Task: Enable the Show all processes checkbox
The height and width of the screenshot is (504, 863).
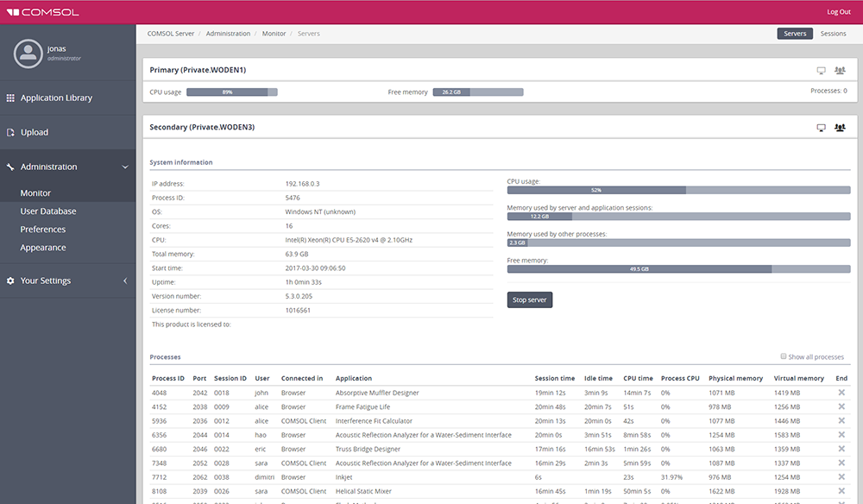Action: click(x=784, y=356)
